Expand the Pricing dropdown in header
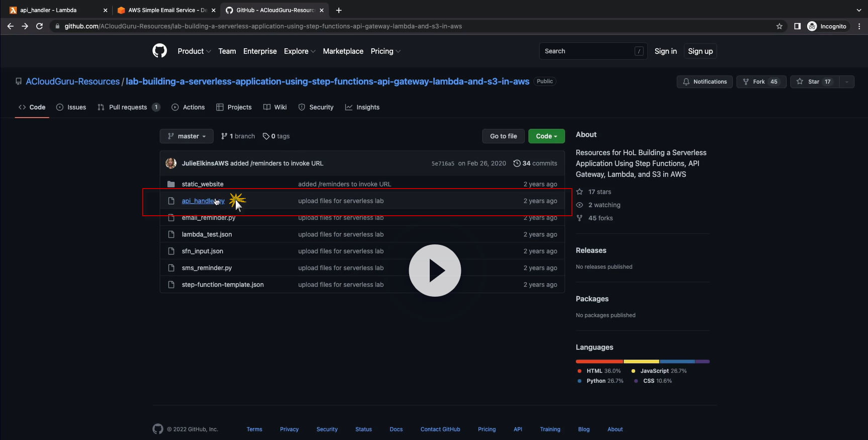The width and height of the screenshot is (868, 440). click(x=385, y=51)
